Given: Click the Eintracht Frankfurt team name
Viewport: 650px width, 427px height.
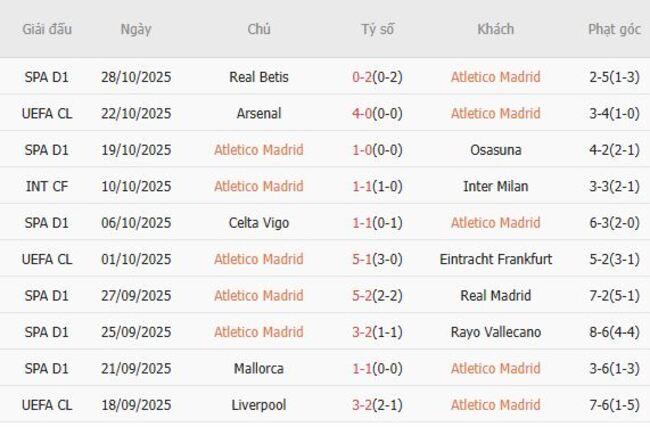Looking at the screenshot, I should (495, 259).
